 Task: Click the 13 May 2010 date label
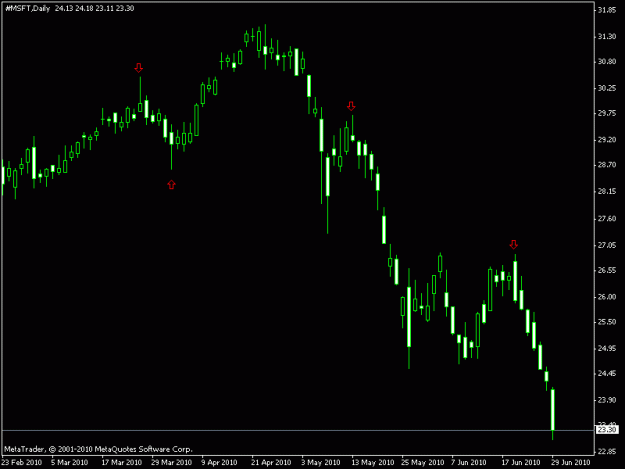pos(373,463)
